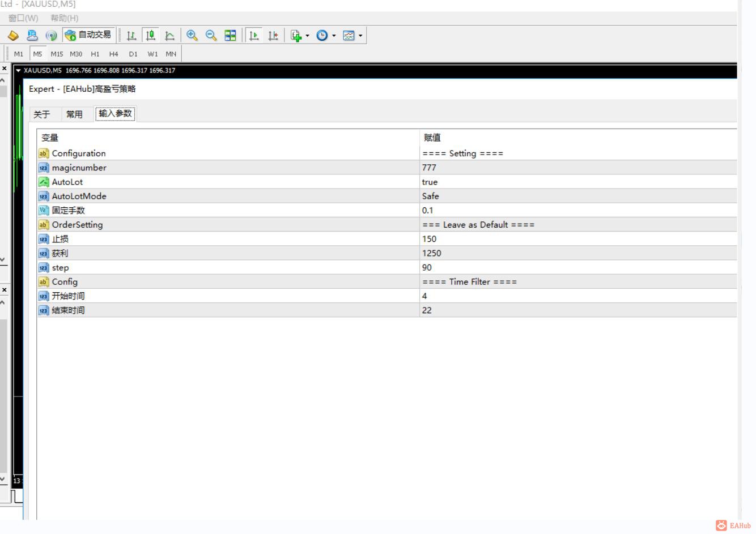Open the Market yellow tag icon
The width and height of the screenshot is (756, 534).
pyautogui.click(x=13, y=36)
